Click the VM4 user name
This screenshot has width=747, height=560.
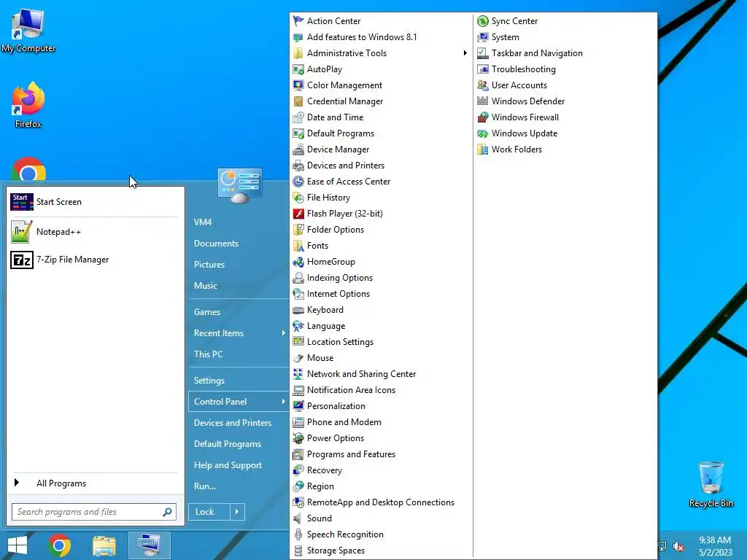coord(203,222)
